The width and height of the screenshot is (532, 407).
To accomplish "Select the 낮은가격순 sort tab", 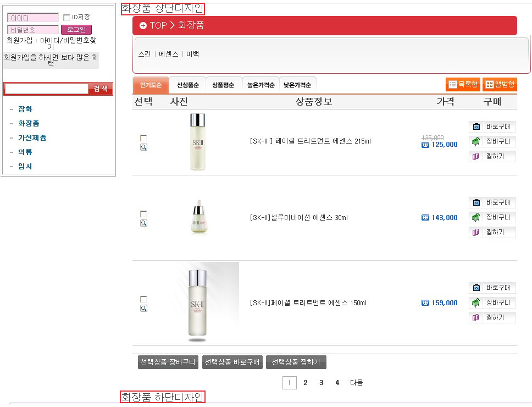I will point(297,85).
